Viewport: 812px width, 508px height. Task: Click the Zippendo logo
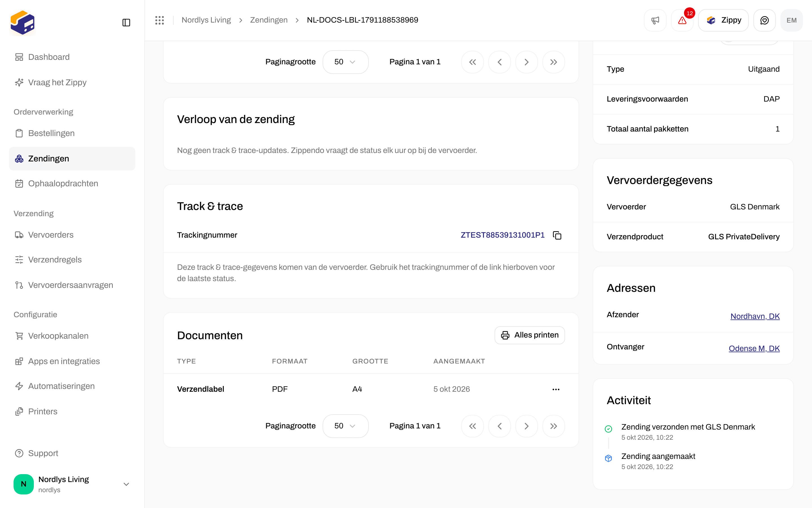tap(23, 23)
